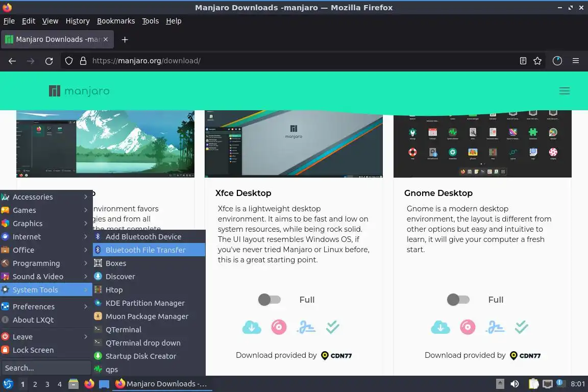This screenshot has height=392, width=588.
Task: Expand the Games submenu
Action: pos(46,210)
